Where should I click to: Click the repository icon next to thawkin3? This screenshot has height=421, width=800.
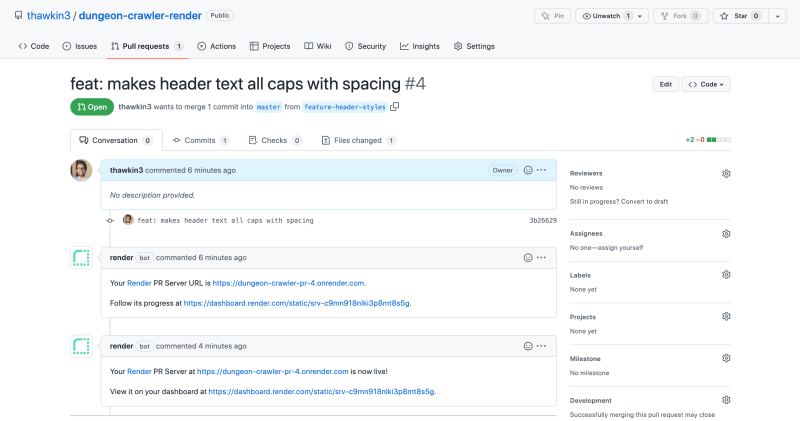(x=18, y=15)
